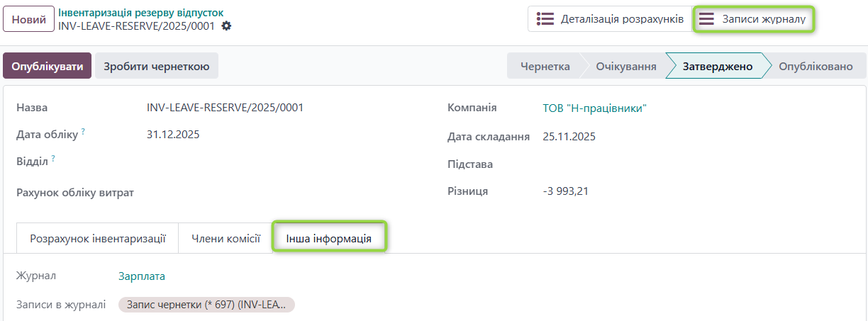Click Зробити чернеткою button
Viewport: 868px width, 321px height.
[157, 67]
